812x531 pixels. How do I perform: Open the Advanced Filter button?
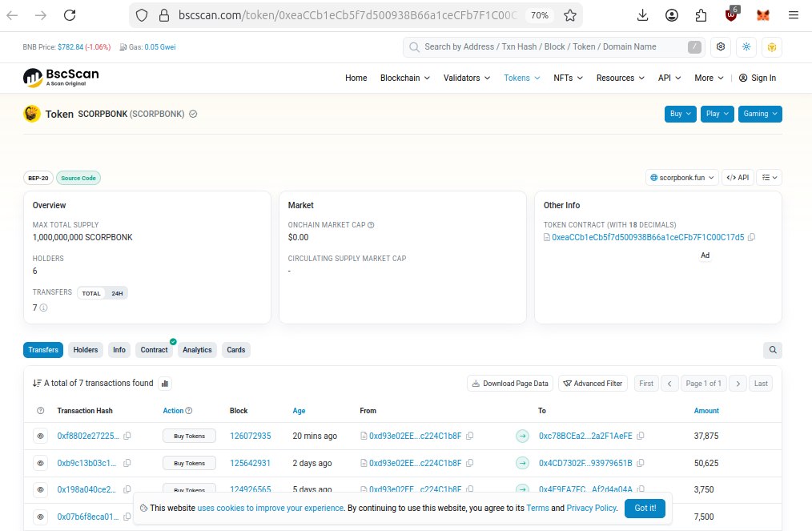[593, 384]
